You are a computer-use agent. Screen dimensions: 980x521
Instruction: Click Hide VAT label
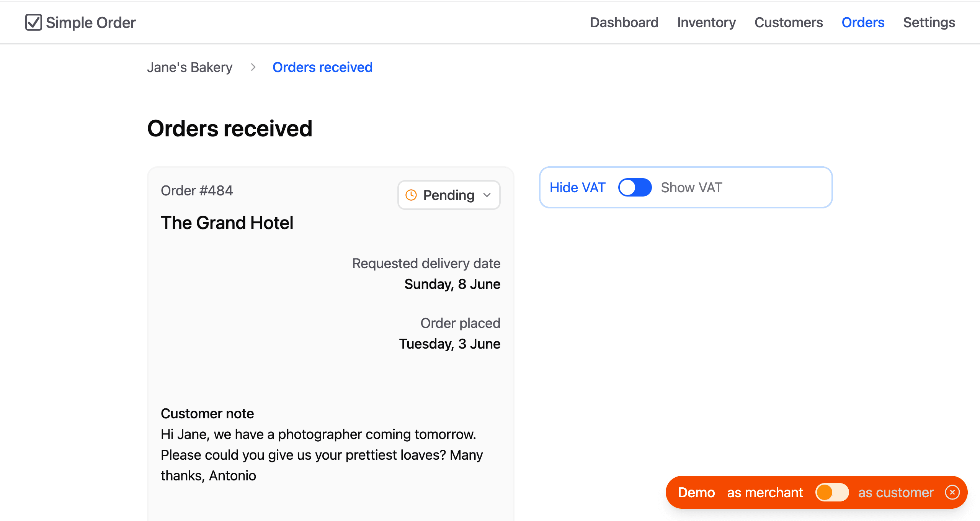[577, 187]
